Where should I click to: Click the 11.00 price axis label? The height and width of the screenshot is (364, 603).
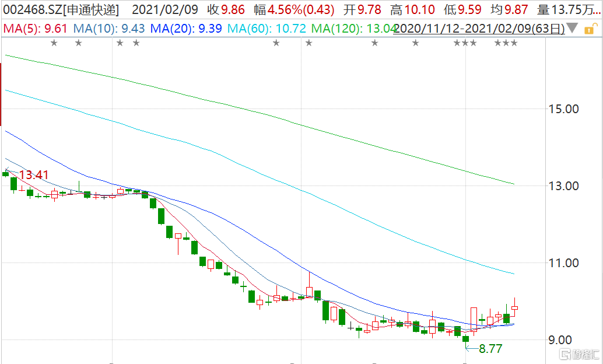[x=564, y=263]
